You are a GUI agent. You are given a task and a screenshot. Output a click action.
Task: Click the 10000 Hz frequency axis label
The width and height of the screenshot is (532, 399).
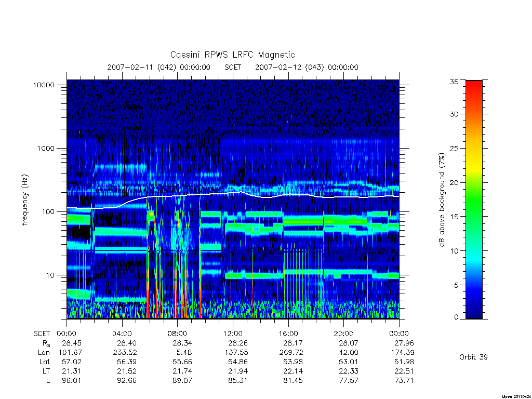tap(44, 85)
